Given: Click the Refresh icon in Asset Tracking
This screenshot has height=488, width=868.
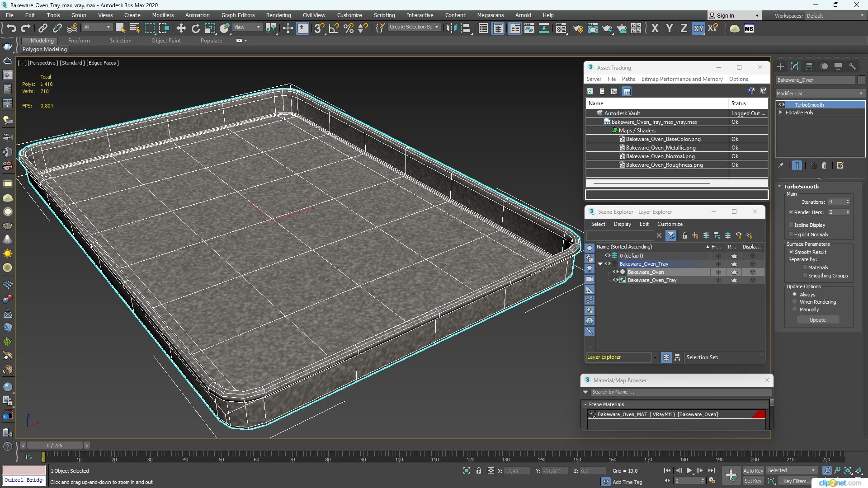Looking at the screenshot, I should pos(590,91).
